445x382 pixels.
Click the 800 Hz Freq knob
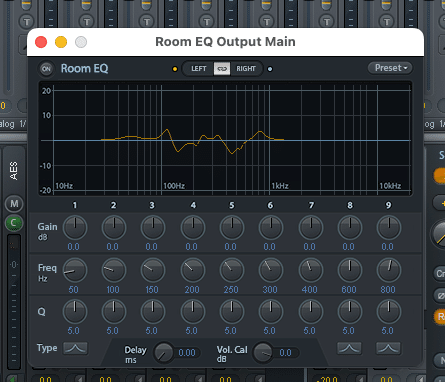[389, 270]
